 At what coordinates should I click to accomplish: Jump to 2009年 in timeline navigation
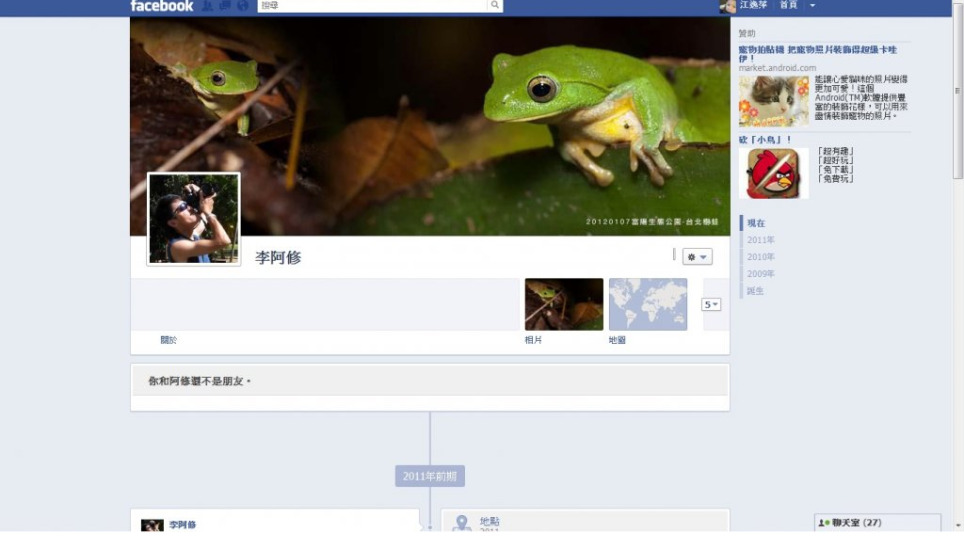point(761,274)
